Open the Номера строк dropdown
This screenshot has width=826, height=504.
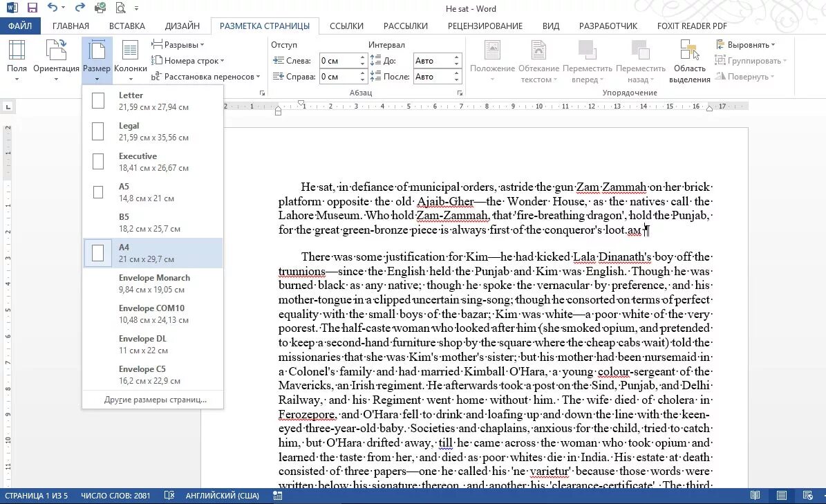(x=188, y=61)
